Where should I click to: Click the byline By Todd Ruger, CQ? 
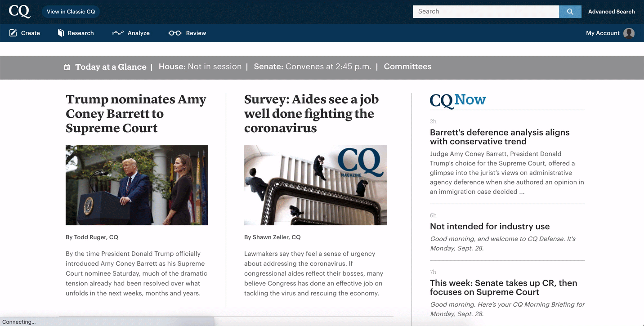[x=92, y=237]
